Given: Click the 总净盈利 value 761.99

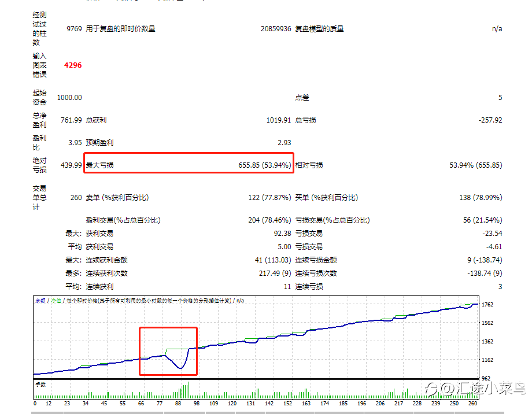Looking at the screenshot, I should tap(71, 120).
